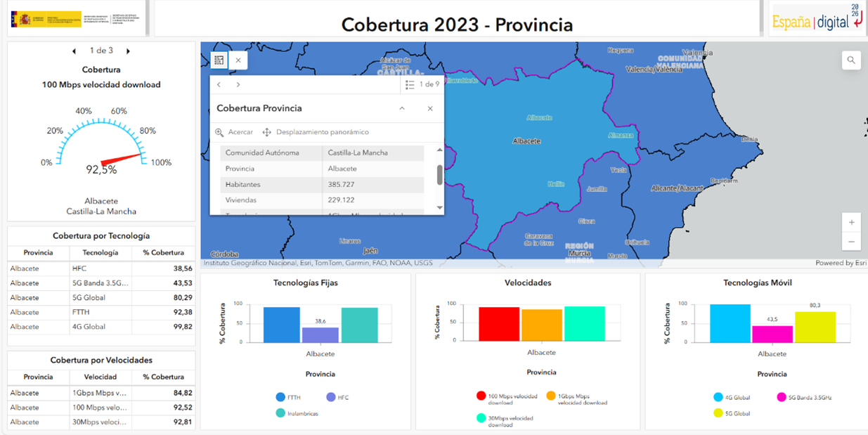The height and width of the screenshot is (435, 868).
Task: Click Desplazamiento panorámico action
Action: point(316,132)
